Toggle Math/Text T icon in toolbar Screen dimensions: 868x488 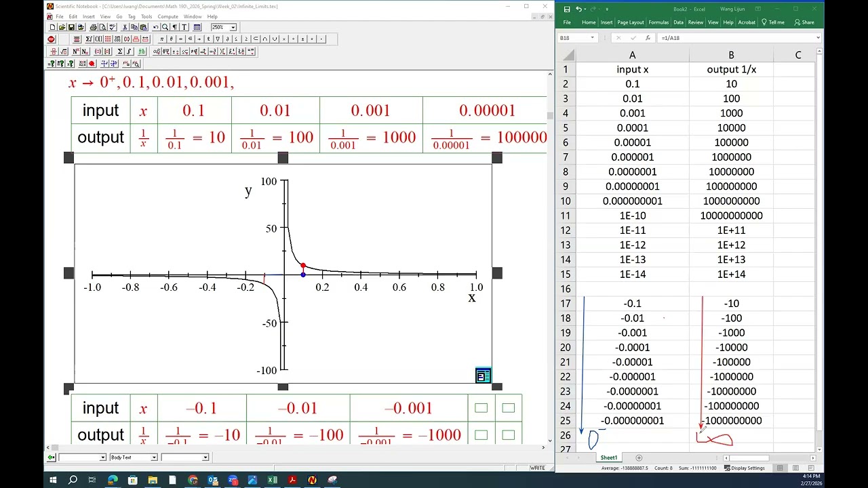click(x=184, y=27)
